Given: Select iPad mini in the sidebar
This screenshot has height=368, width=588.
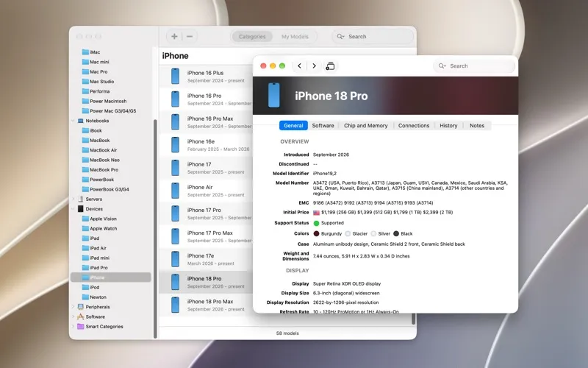Looking at the screenshot, I should click(x=96, y=258).
